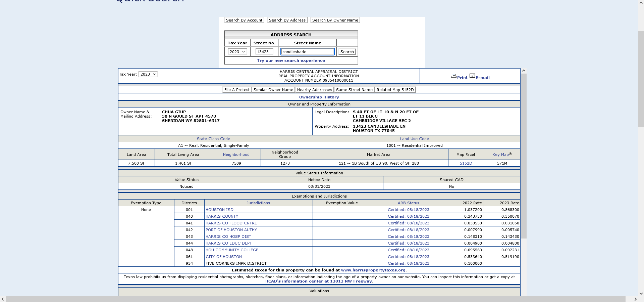Click market area 121 -- 1B text
Screen dimensions: 644x302
(x=379, y=163)
